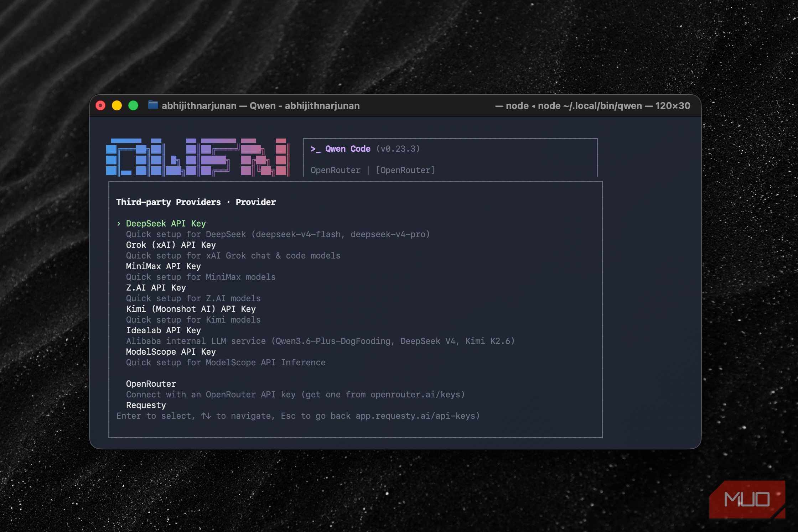Choose the Z.AI API Key option

156,288
